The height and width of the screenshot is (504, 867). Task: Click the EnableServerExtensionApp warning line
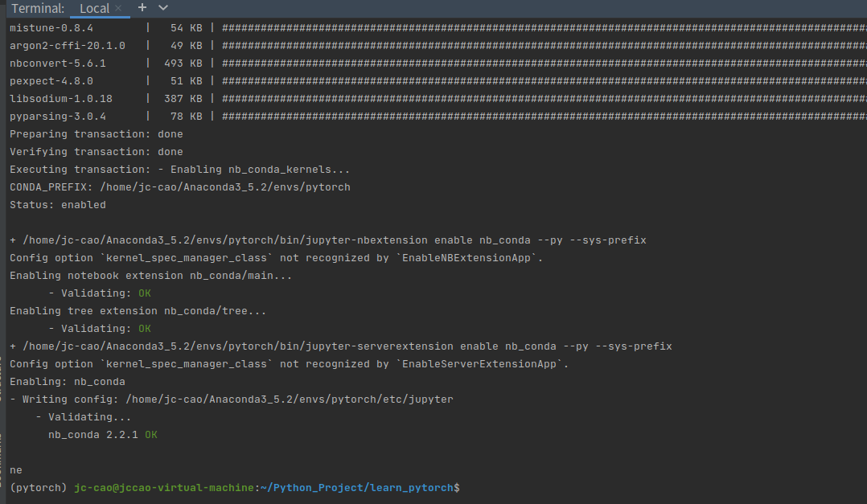coord(290,363)
